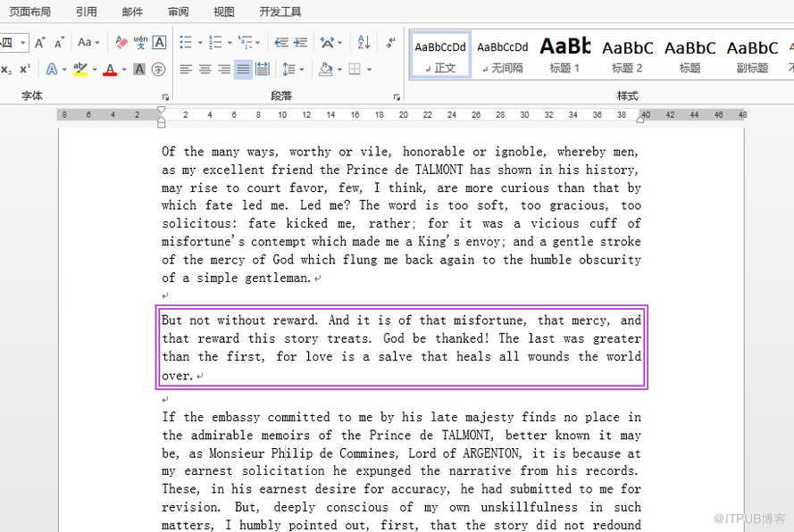This screenshot has height=532, width=794.
Task: Expand highlight color dropdown arrow
Action: pyautogui.click(x=95, y=70)
